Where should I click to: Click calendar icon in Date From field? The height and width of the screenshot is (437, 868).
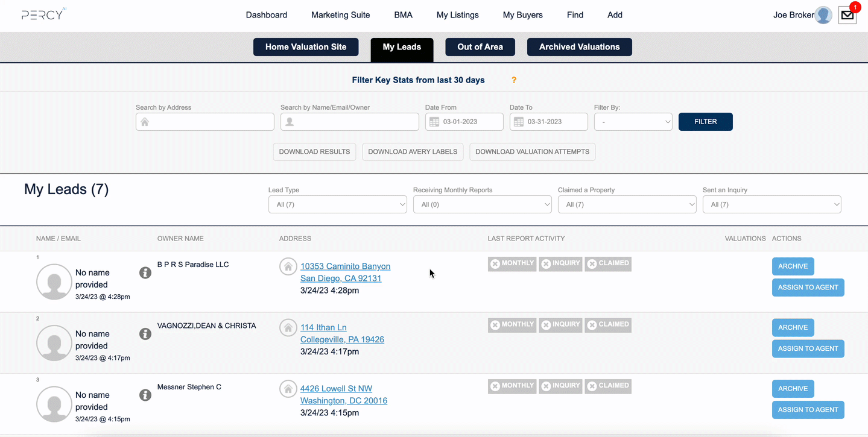click(434, 122)
